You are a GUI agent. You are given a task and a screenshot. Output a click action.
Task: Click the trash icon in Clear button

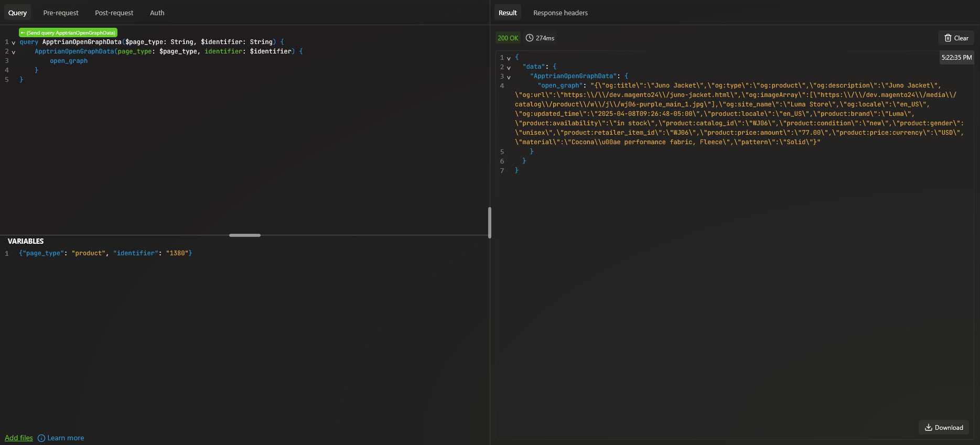click(x=947, y=38)
